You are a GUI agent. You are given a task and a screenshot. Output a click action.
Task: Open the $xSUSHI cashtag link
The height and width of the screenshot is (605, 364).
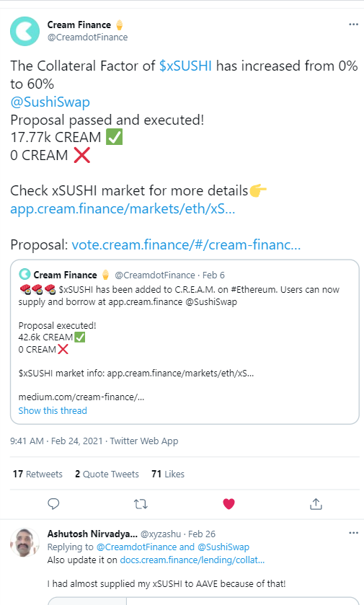185,66
